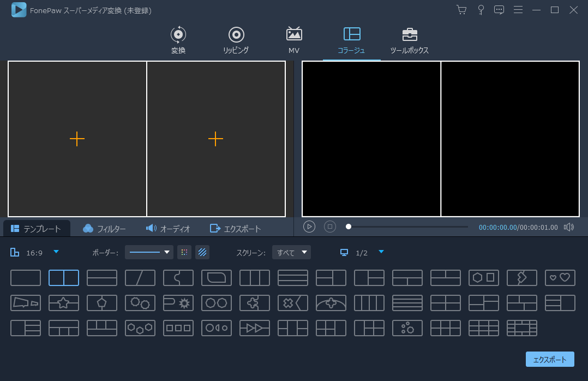Open the border line style dropdown
Viewport: 588px width, 381px height.
tap(149, 252)
